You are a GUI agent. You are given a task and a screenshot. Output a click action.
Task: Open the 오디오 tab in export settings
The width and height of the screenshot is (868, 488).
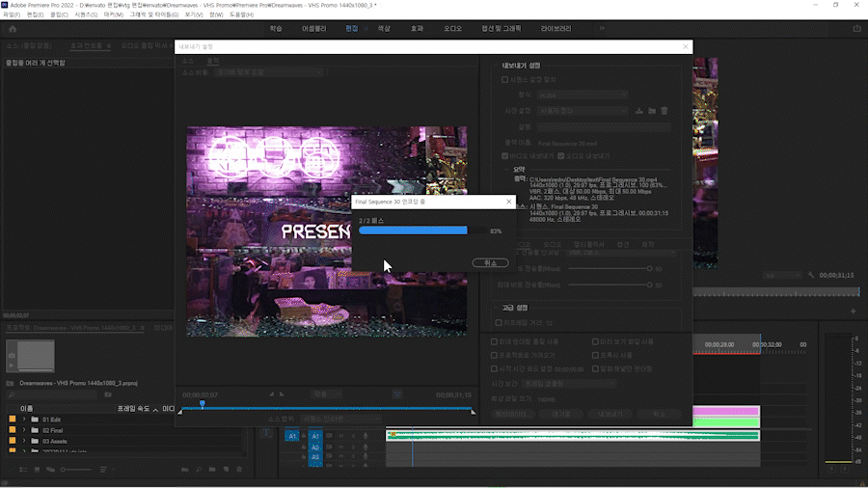click(x=552, y=244)
